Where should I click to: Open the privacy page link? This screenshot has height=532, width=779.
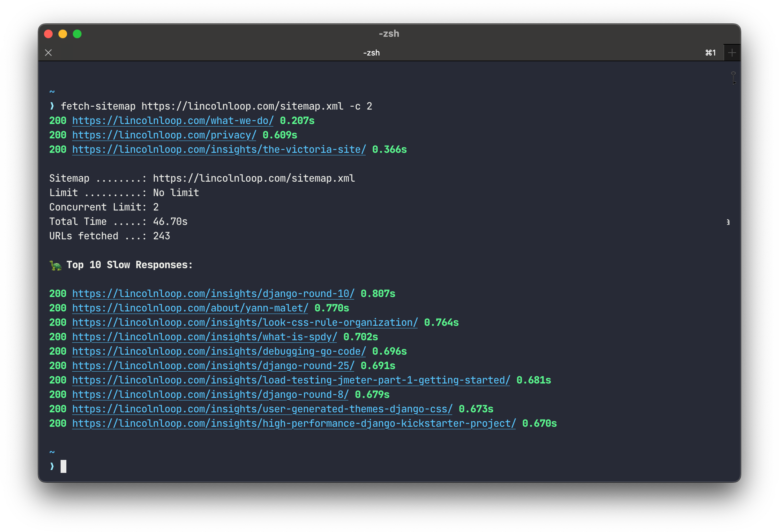tap(164, 135)
